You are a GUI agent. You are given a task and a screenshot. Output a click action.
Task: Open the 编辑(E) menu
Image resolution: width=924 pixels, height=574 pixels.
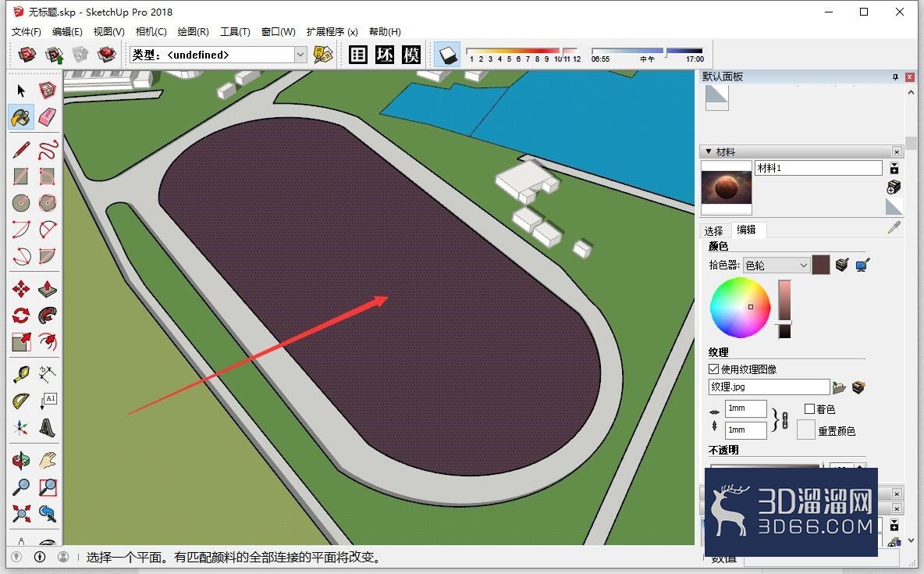[x=67, y=32]
